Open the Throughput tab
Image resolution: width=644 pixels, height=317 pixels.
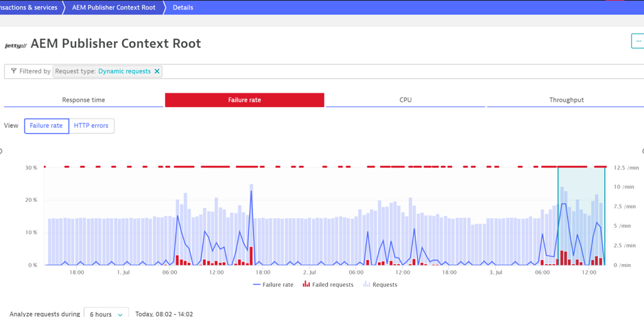coord(566,100)
